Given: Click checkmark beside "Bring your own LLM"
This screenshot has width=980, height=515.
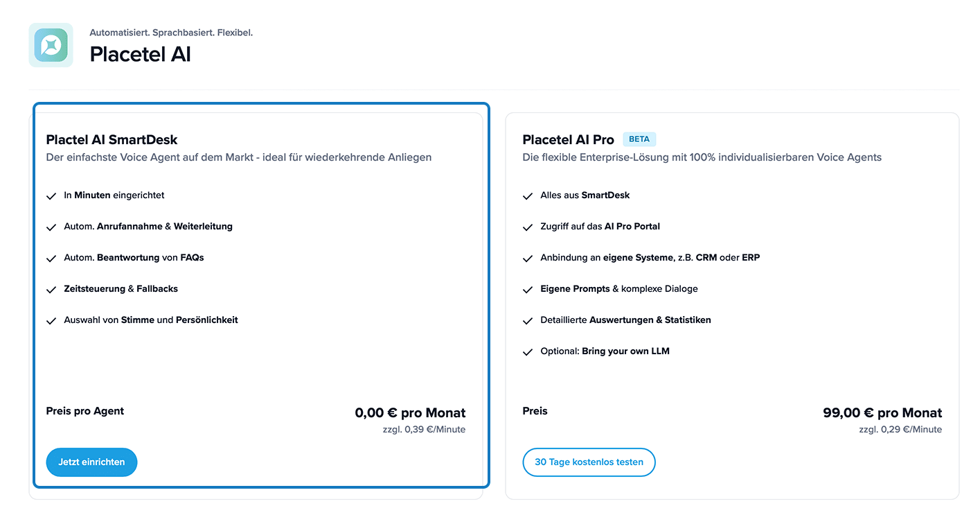Looking at the screenshot, I should 528,352.
